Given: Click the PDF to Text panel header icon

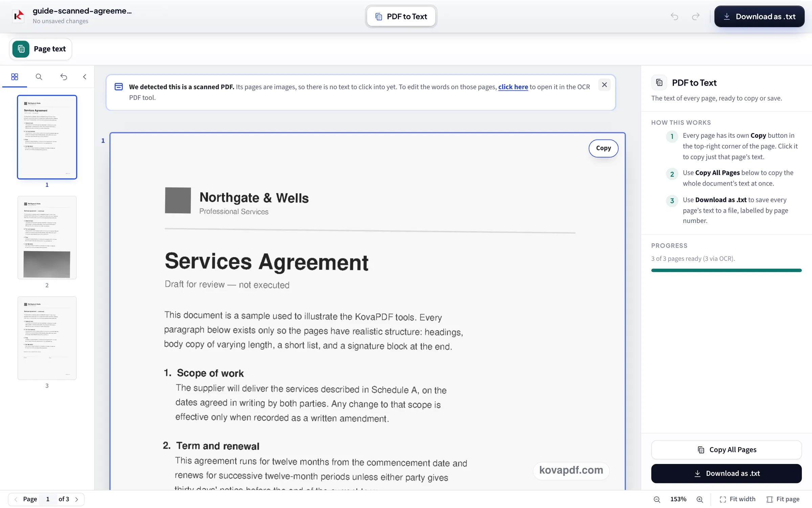Looking at the screenshot, I should pos(659,83).
